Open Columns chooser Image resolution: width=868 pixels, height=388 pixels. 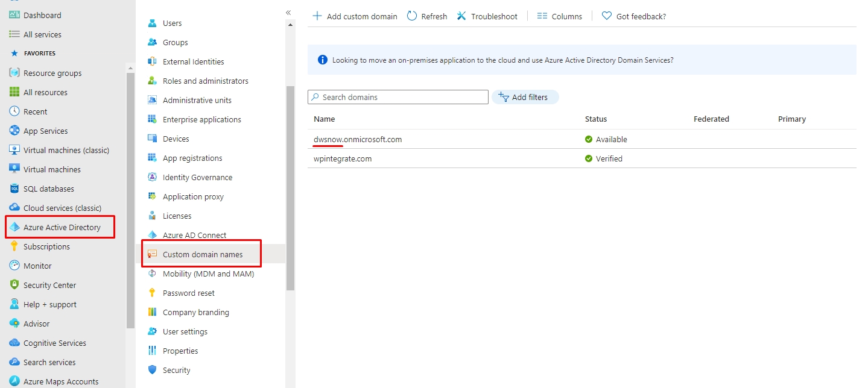coord(560,16)
